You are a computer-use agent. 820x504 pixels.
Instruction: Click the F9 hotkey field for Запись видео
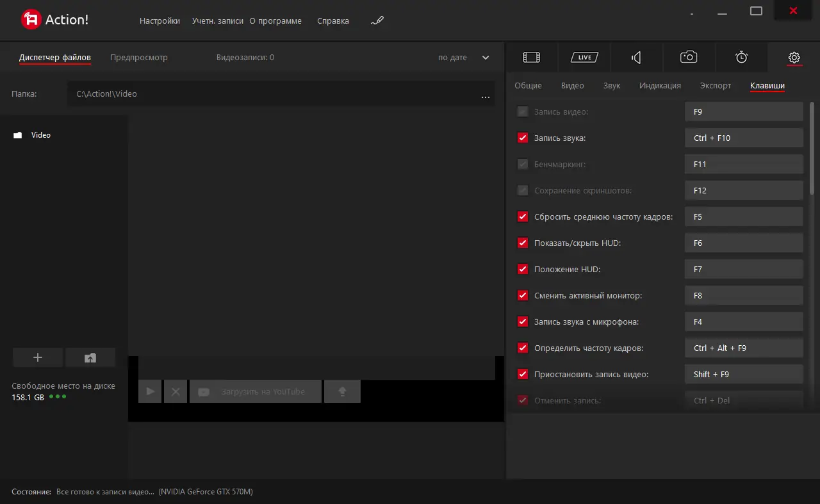pyautogui.click(x=744, y=111)
